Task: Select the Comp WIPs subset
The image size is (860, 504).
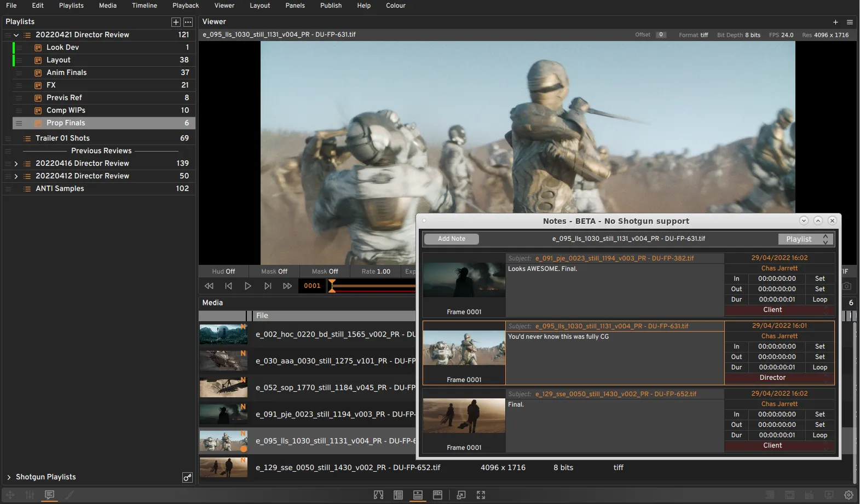Action: [x=104, y=111]
